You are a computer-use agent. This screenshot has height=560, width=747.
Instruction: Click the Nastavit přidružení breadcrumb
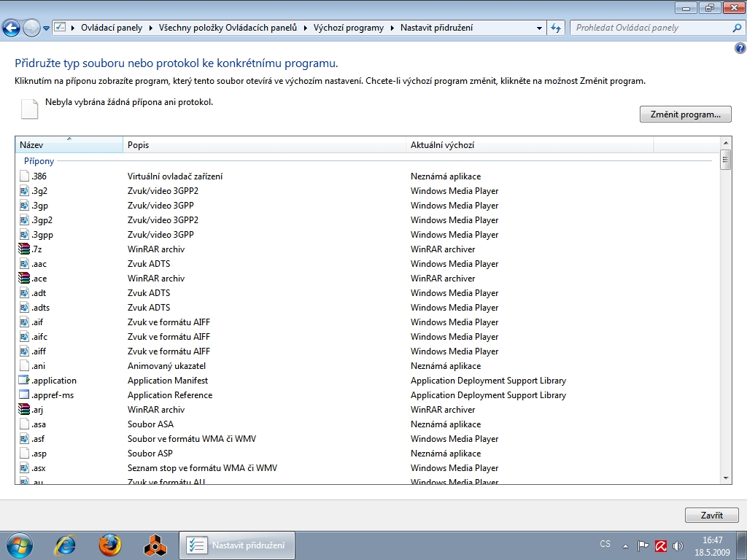pyautogui.click(x=436, y=28)
